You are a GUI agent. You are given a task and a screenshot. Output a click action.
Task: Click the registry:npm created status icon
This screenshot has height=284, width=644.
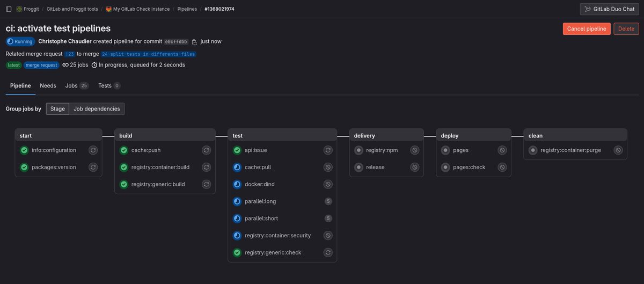click(358, 150)
